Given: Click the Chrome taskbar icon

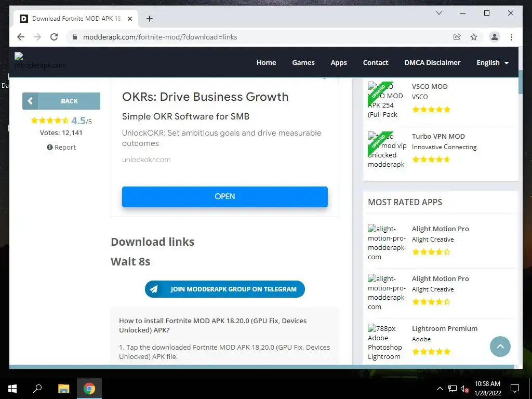Looking at the screenshot, I should click(x=89, y=389).
